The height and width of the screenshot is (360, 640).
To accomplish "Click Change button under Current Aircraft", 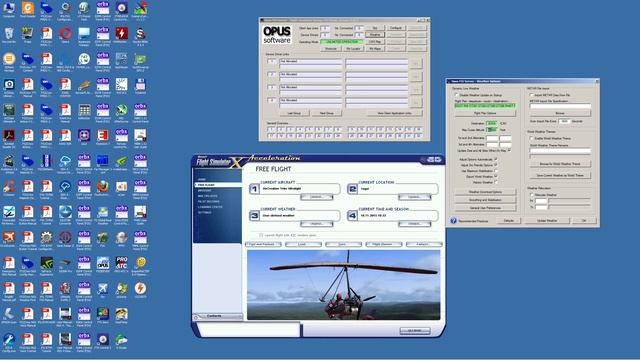I will point(317,197).
